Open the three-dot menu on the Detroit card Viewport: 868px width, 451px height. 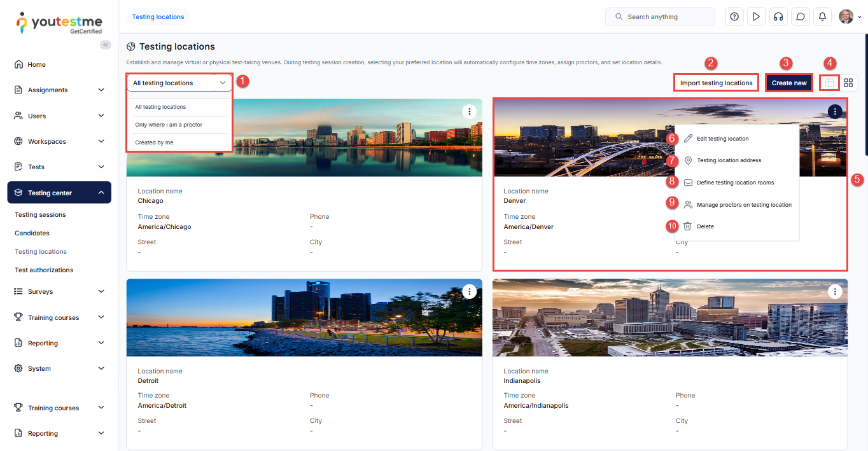(x=469, y=291)
